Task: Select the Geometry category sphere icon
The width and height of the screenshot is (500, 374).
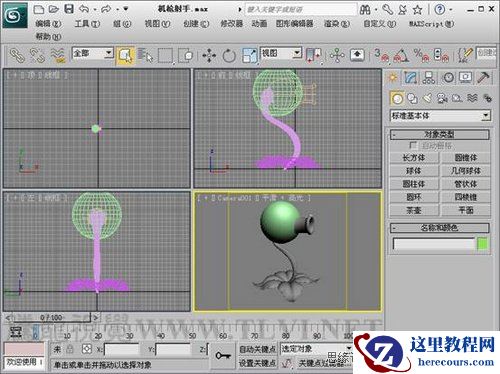Action: tap(397, 98)
